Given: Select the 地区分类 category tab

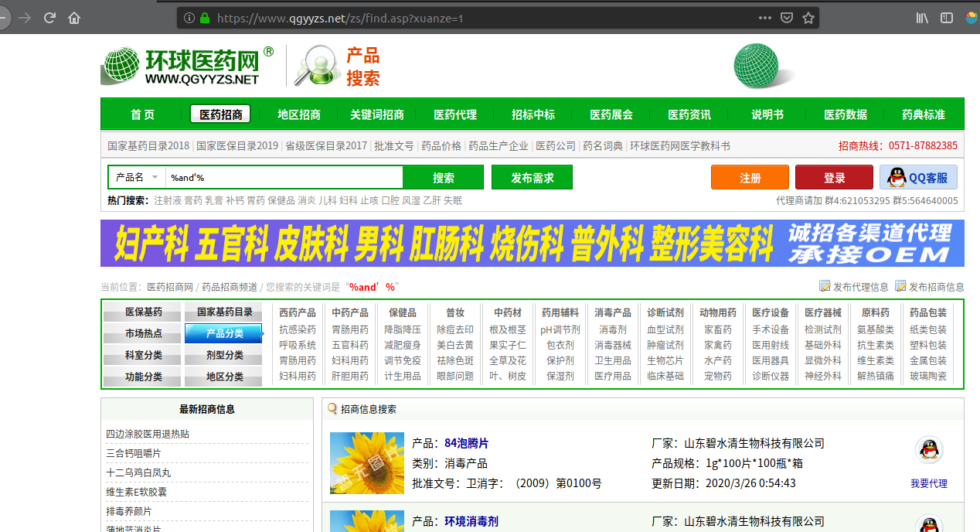Looking at the screenshot, I should 225,377.
